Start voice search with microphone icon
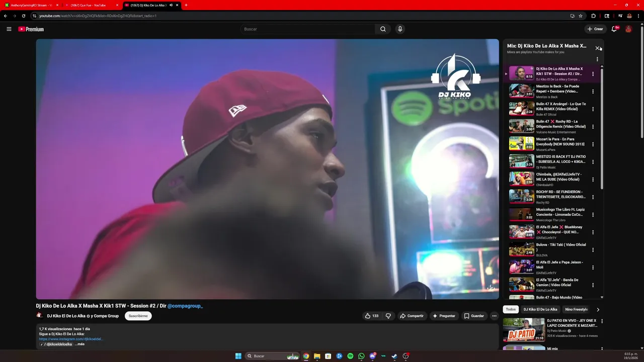The image size is (644, 362). [400, 29]
